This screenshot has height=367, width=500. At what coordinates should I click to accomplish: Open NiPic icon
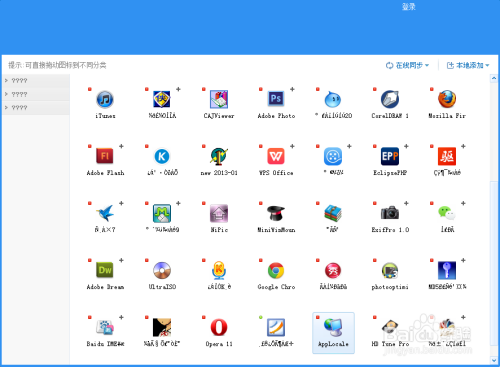coord(219,213)
